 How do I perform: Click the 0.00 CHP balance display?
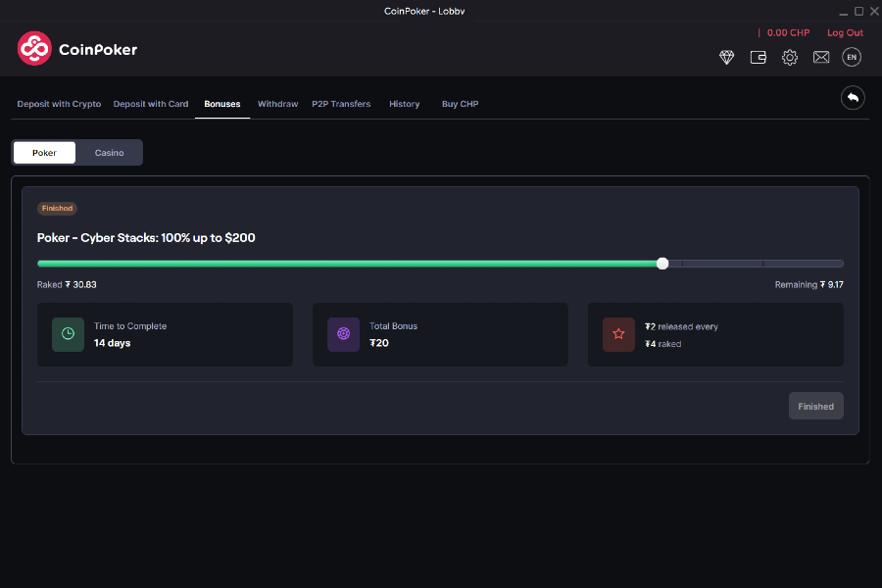(x=788, y=33)
